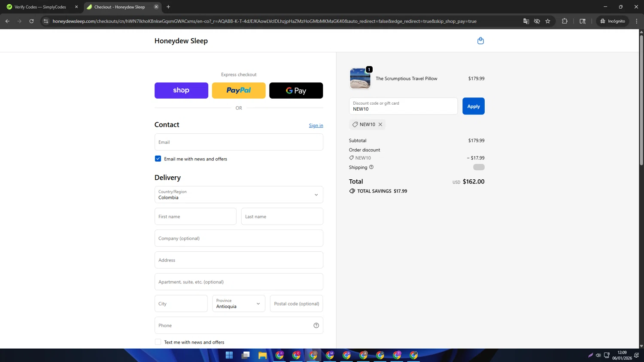Click the City field
The width and height of the screenshot is (644, 362).
[x=181, y=304]
